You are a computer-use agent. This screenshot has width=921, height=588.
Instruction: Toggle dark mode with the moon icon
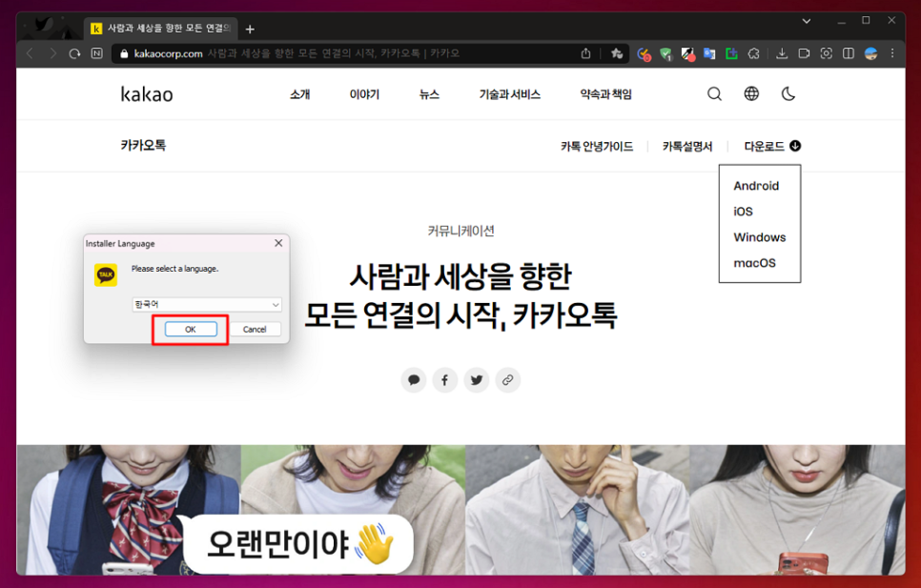(x=788, y=93)
